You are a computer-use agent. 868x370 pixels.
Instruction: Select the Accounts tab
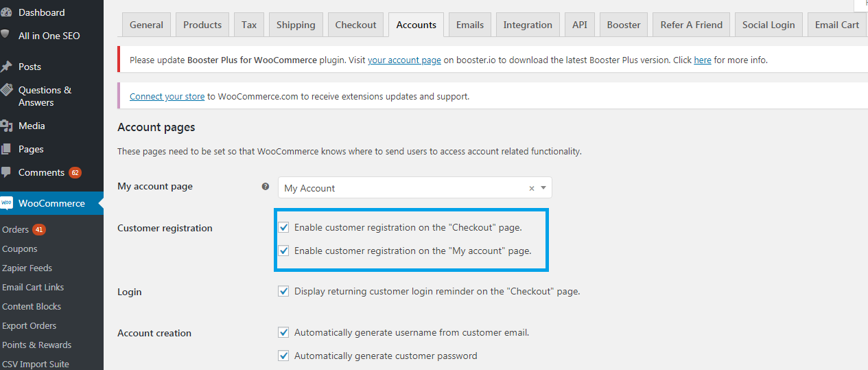pyautogui.click(x=416, y=25)
